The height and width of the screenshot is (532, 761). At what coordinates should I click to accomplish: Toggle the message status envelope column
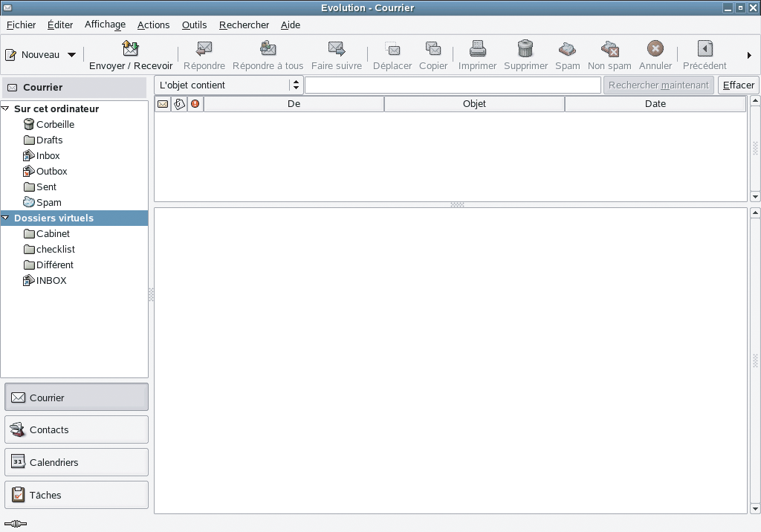point(161,103)
